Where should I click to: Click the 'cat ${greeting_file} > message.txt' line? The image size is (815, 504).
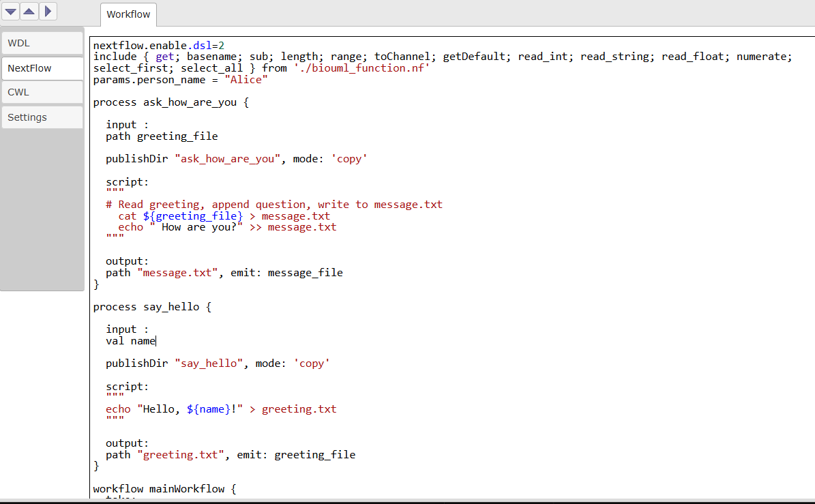pos(224,216)
